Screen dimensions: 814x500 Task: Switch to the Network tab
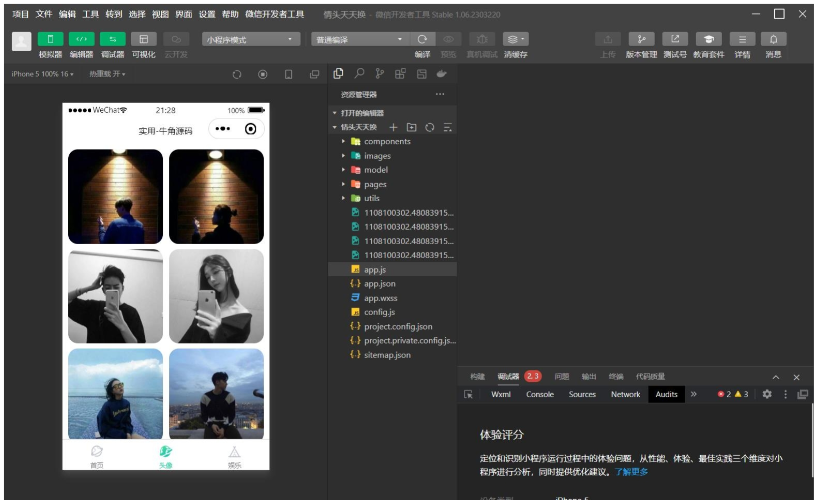point(625,394)
